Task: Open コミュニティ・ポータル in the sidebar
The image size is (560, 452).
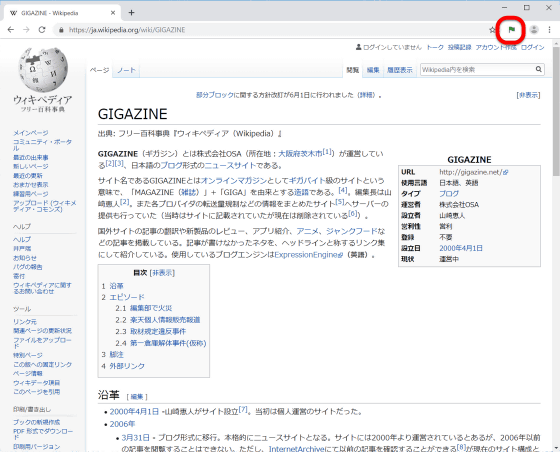Action: tap(42, 145)
